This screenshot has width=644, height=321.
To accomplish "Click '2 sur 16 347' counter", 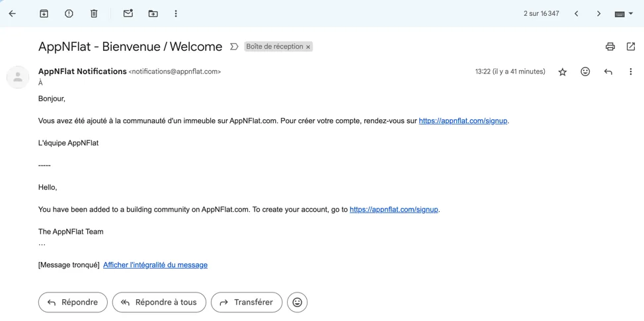I will 542,13.
